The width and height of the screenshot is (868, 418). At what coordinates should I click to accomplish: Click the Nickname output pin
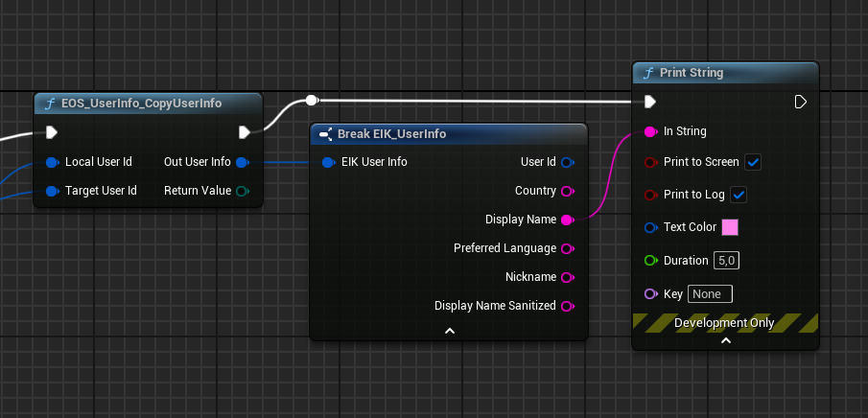point(566,277)
